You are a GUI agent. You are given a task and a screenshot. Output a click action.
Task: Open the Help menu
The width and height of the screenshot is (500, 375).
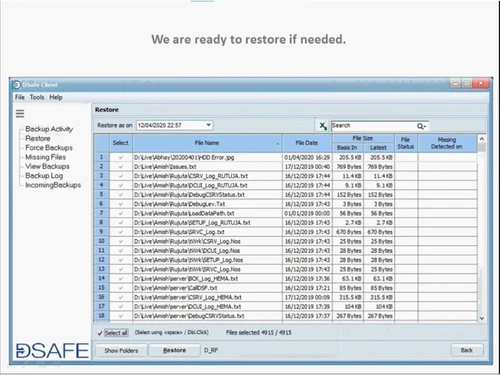56,97
